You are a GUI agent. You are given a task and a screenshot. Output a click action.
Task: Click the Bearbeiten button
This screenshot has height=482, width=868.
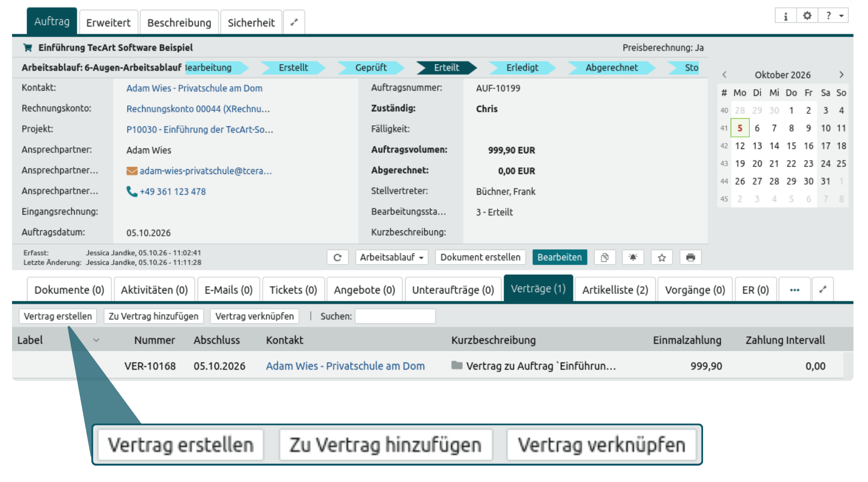pyautogui.click(x=560, y=257)
